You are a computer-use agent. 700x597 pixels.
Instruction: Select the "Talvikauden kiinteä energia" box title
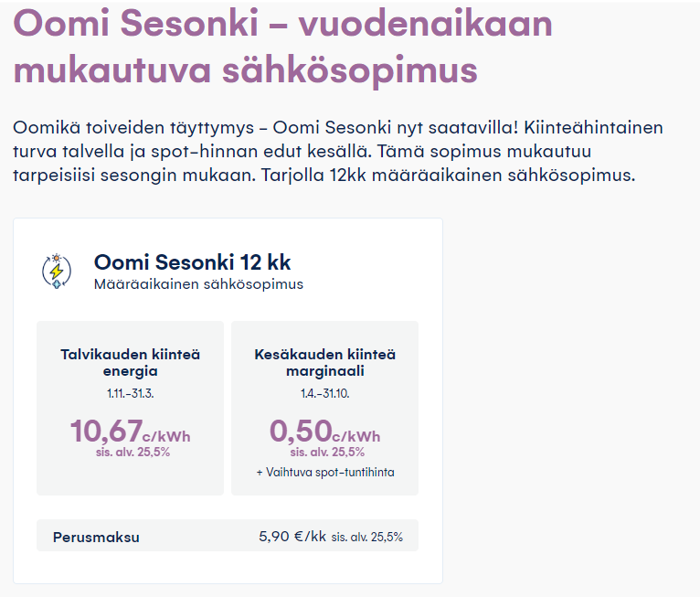(130, 362)
